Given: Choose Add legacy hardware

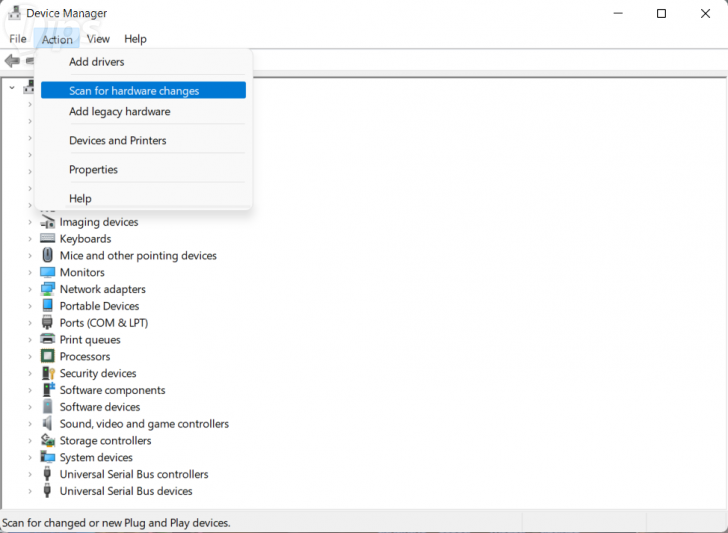Looking at the screenshot, I should 143,111.
